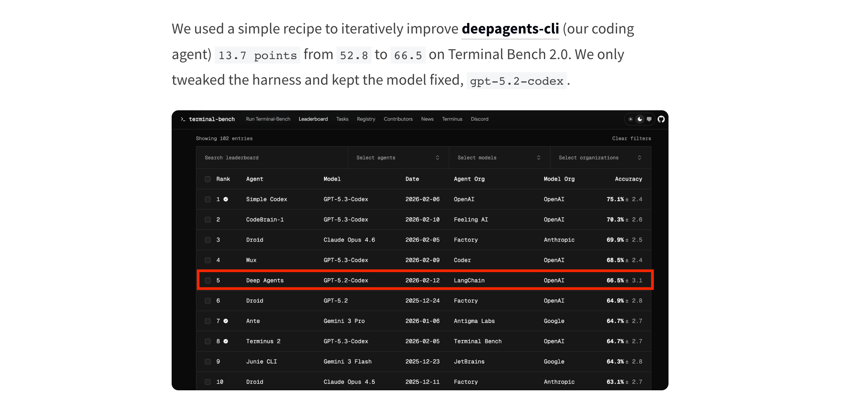Open the Terminus nav link

[x=452, y=119]
